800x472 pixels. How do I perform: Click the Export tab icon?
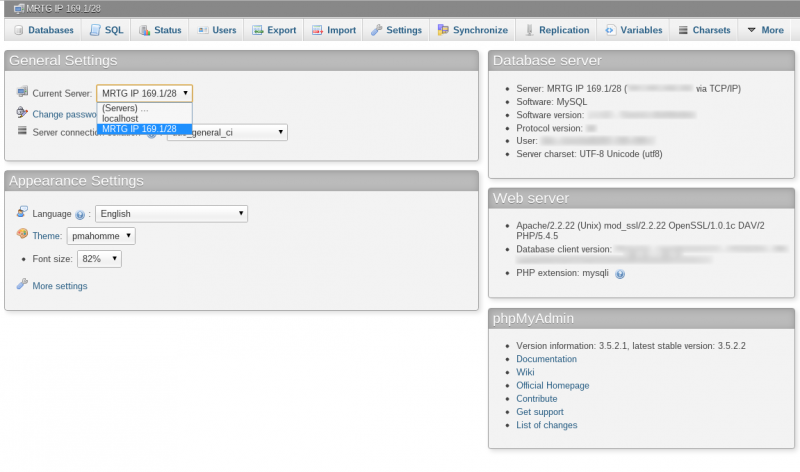click(x=258, y=30)
